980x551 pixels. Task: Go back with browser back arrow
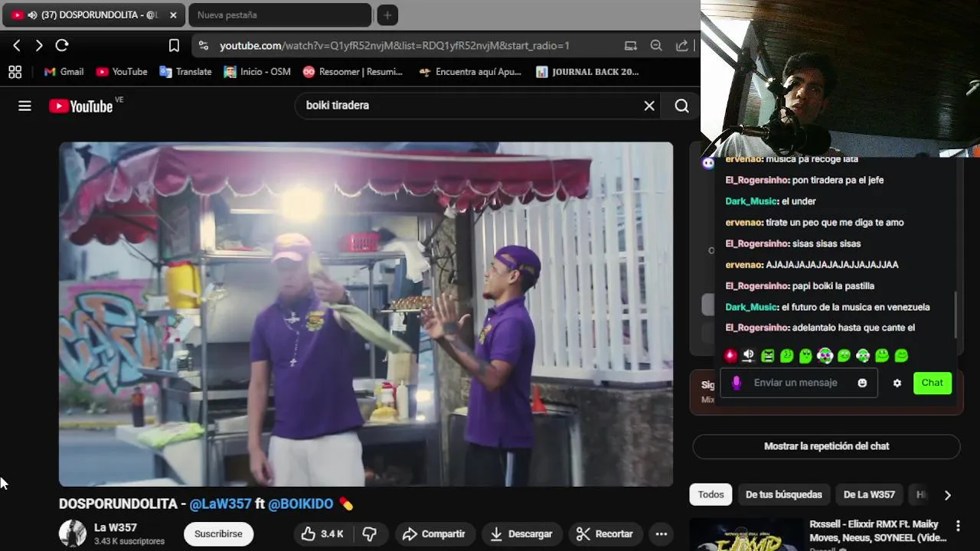[17, 46]
